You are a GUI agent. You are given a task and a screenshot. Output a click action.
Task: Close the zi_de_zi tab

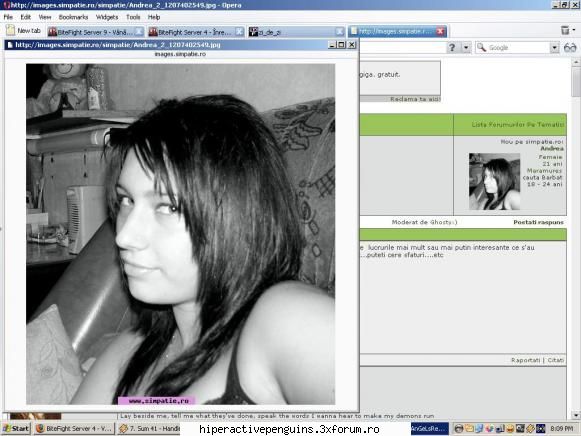coord(339,32)
